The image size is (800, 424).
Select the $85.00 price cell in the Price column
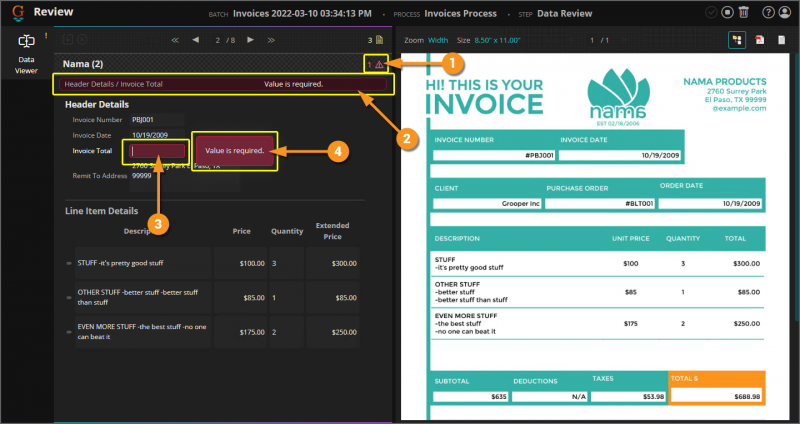pos(240,297)
